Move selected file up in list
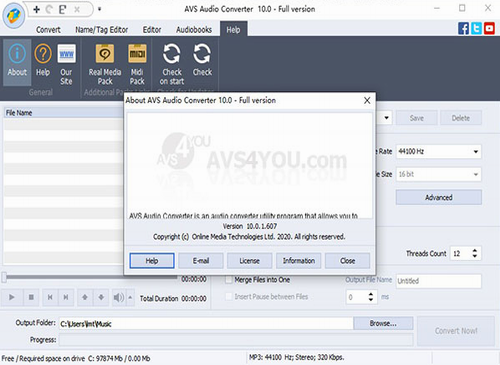 [85, 297]
